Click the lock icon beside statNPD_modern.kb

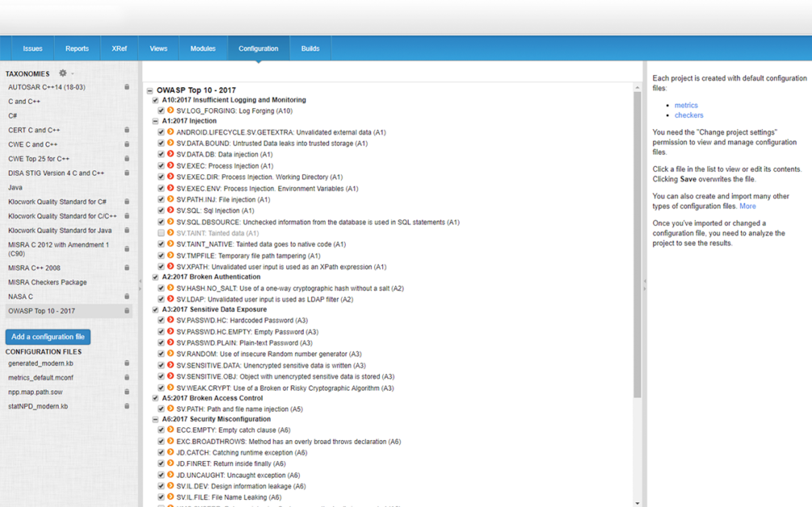click(127, 406)
